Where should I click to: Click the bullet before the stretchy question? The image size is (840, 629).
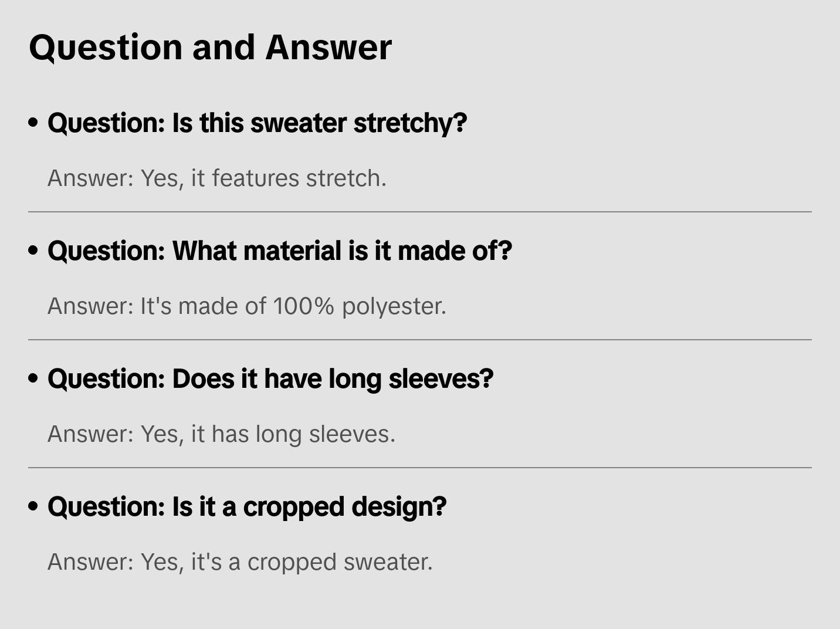pyautogui.click(x=33, y=123)
